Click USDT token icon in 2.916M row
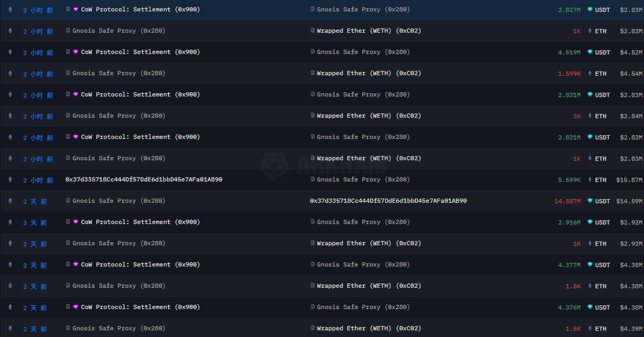Viewport: 644px width, 337px height. (590, 222)
